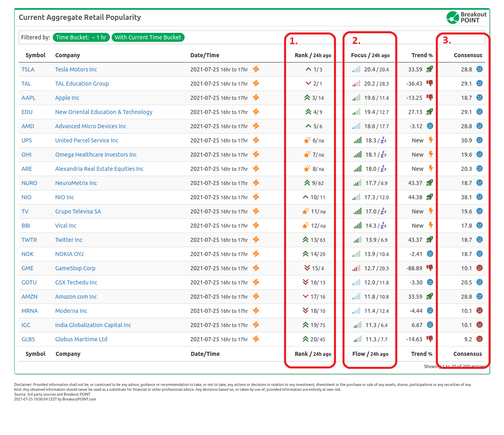Click the star new-entry icon in UPS rank
Screen dimensions: 504x435
[x=307, y=140]
